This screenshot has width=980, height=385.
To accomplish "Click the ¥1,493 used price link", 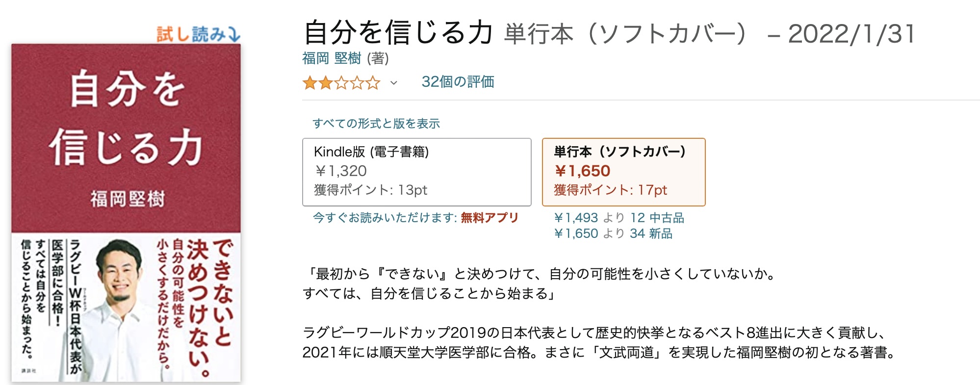I will (x=576, y=217).
